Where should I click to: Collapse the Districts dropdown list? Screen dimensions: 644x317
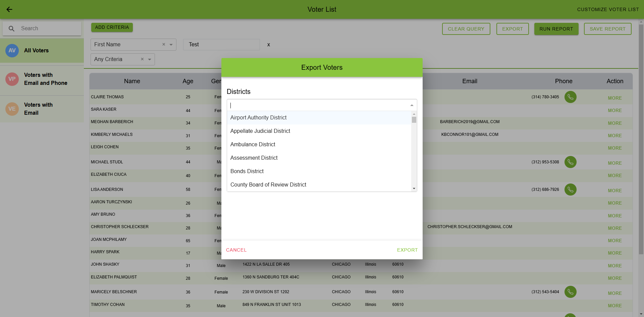412,105
